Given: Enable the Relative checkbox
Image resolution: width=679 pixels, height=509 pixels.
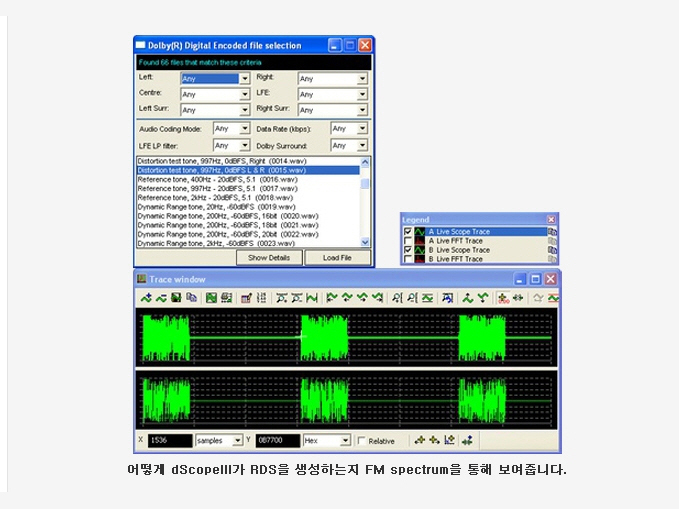Looking at the screenshot, I should (x=362, y=441).
